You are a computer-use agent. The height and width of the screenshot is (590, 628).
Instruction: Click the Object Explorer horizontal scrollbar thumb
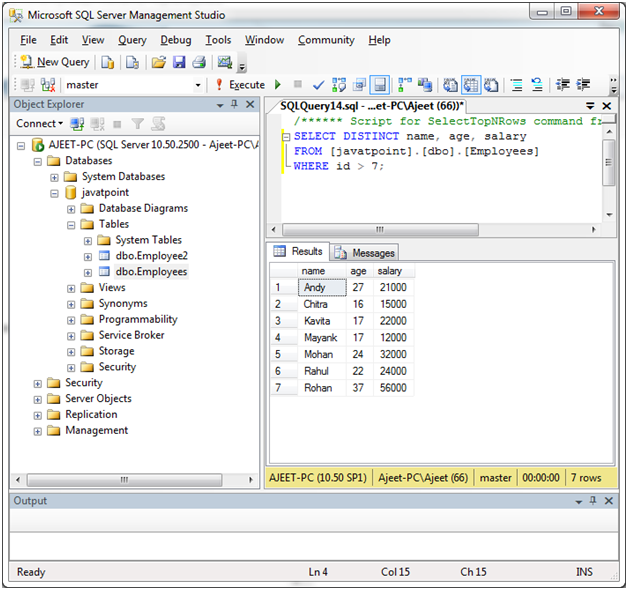(124, 479)
